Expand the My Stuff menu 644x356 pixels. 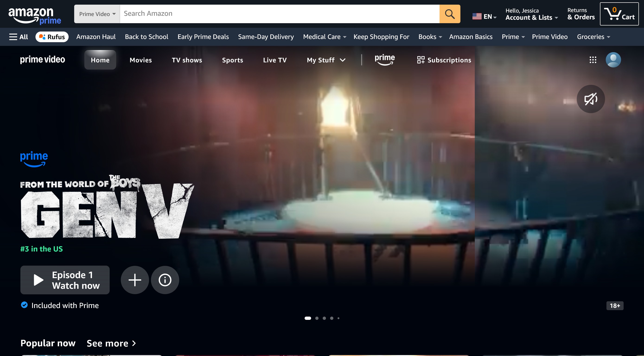point(326,60)
